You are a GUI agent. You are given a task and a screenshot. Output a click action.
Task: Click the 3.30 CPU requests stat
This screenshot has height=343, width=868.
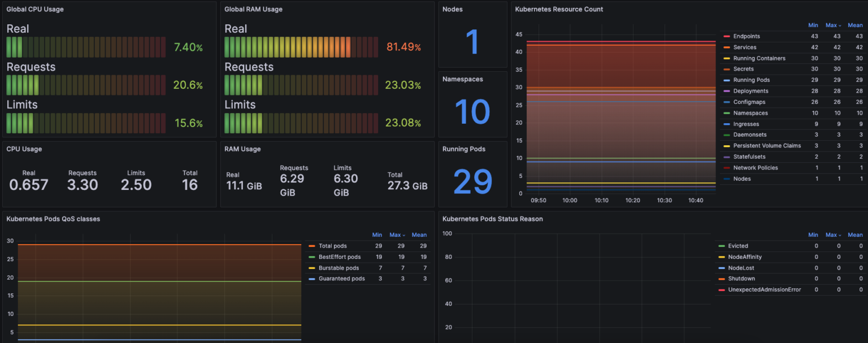pyautogui.click(x=83, y=185)
